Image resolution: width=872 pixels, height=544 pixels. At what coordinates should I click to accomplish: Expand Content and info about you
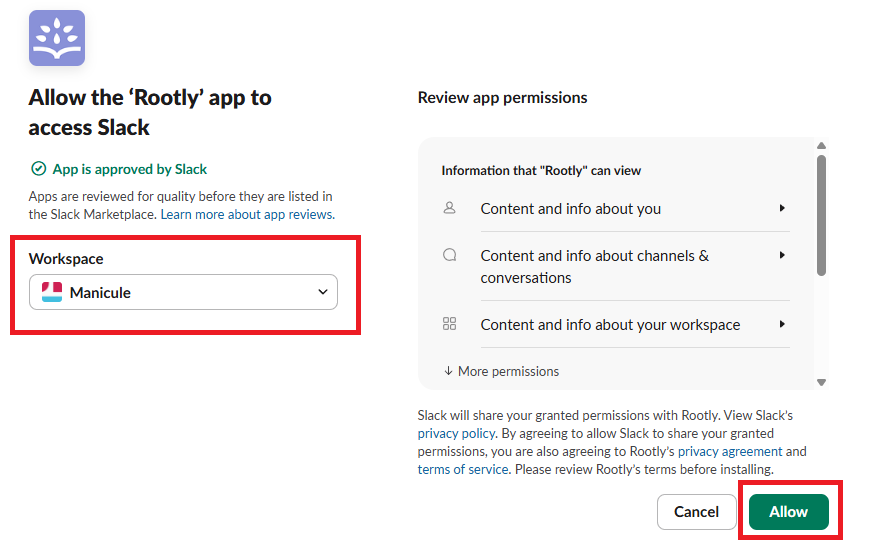click(x=635, y=209)
